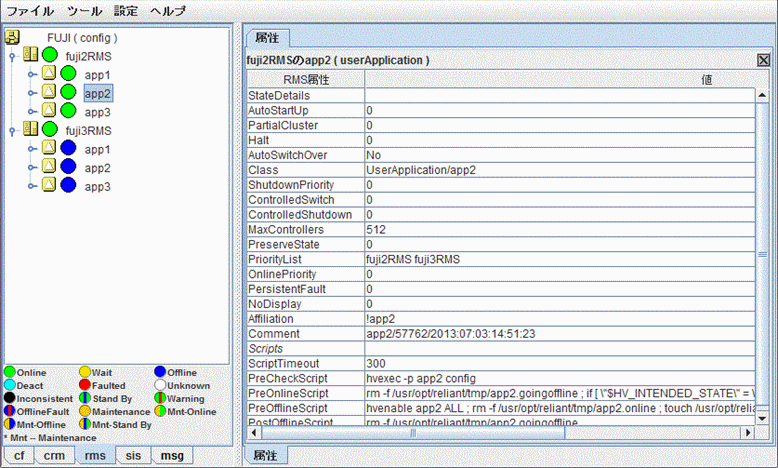Viewport: 778px width, 468px height.
Task: Close the app2 userApplication attribute panel
Action: tap(763, 60)
